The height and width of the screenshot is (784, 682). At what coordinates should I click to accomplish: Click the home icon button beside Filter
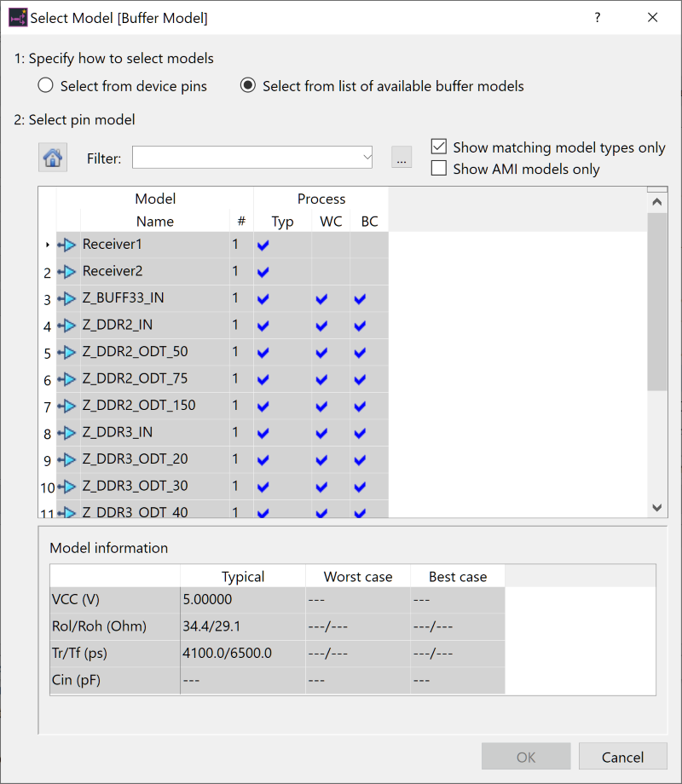[x=53, y=158]
